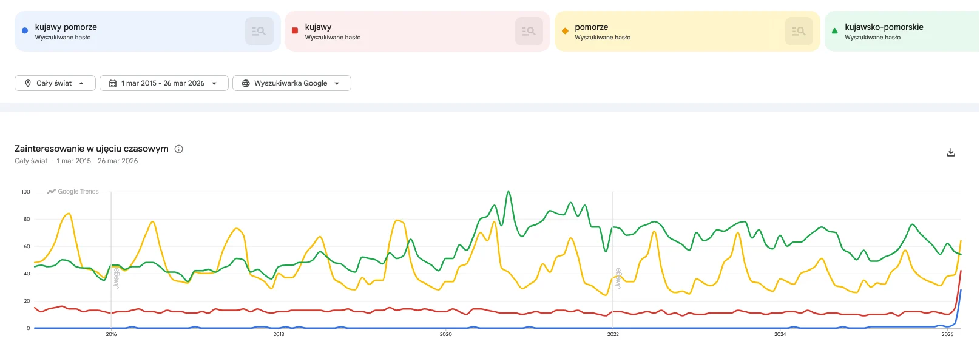
Task: Expand the Wyszukiwarka Google dropdown arrow
Action: coord(337,84)
